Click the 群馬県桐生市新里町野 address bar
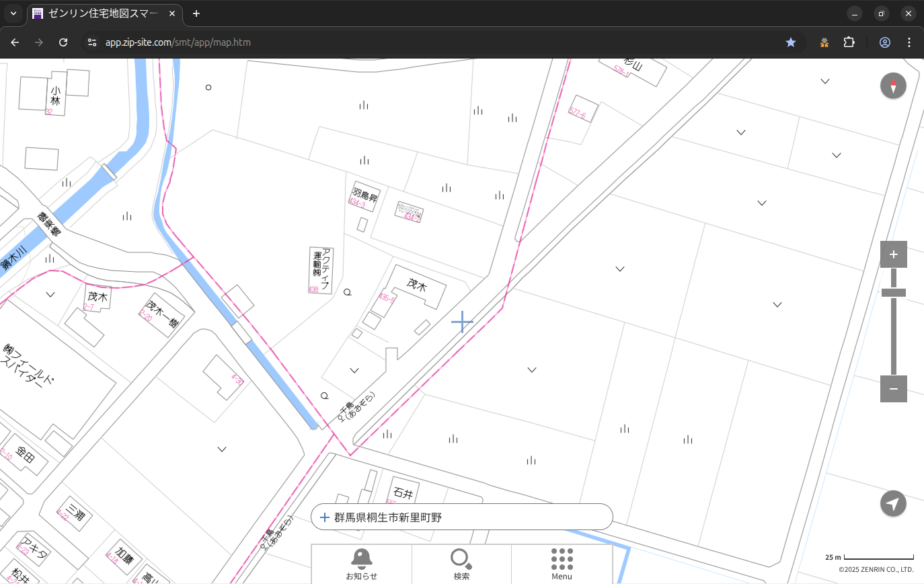Viewport: 924px width, 584px height. (x=464, y=517)
